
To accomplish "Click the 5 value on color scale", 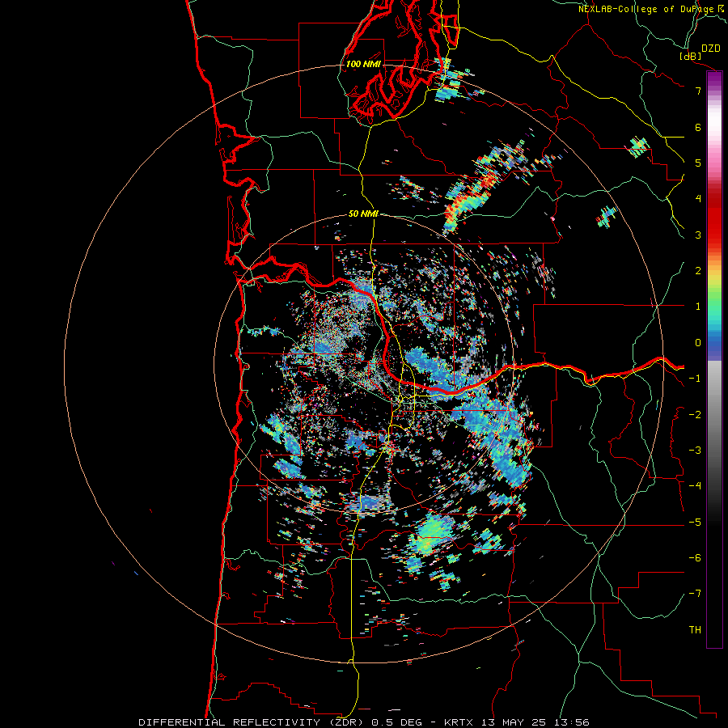I will [x=698, y=163].
